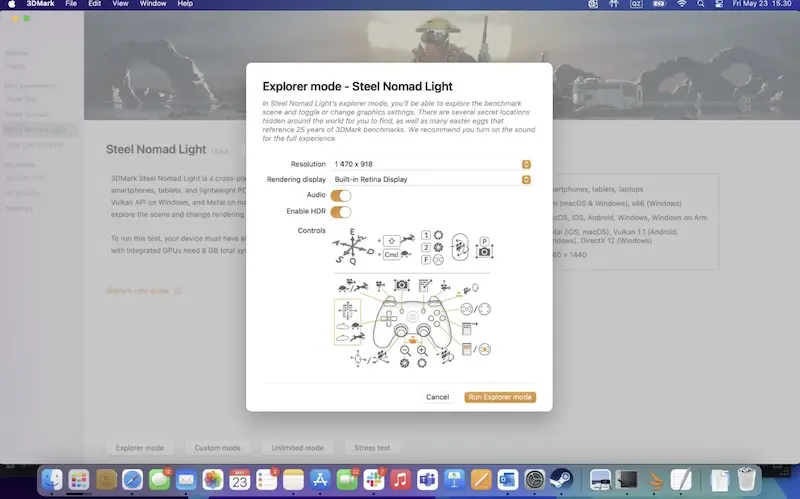Open Photos from the dock
This screenshot has width=800, height=499.
click(x=213, y=480)
